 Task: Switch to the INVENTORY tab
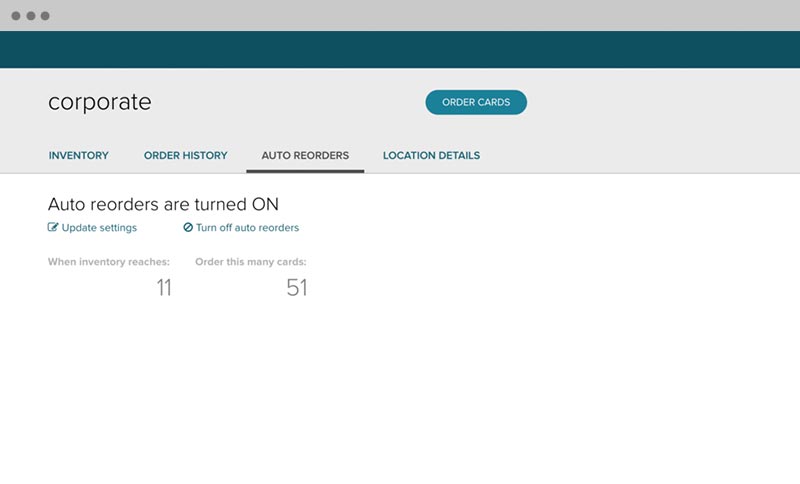coord(78,156)
